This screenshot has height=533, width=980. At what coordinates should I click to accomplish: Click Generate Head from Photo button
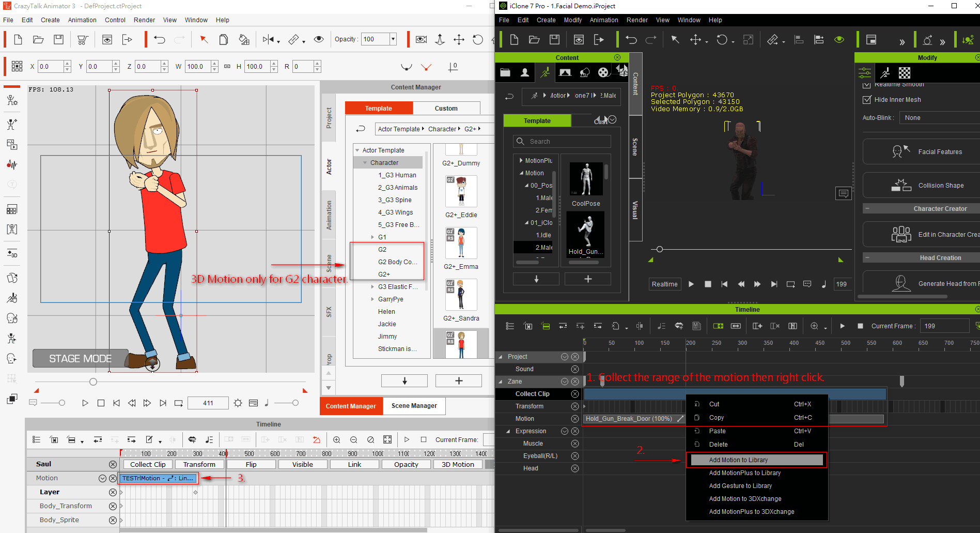(921, 283)
